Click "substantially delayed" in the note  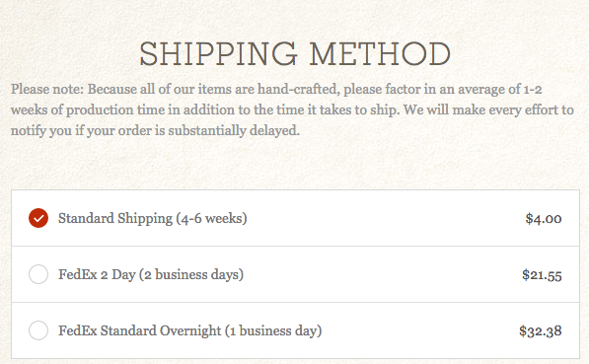coord(234,131)
